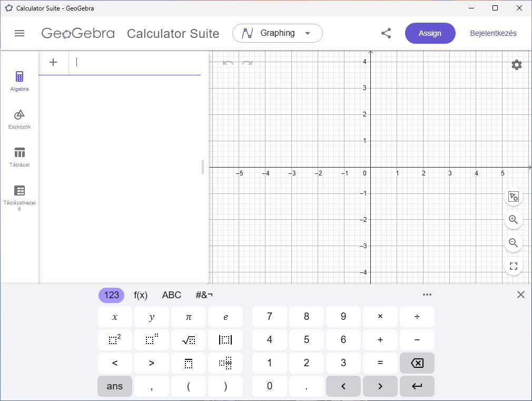Open the Eszközök tools panel

point(19,119)
